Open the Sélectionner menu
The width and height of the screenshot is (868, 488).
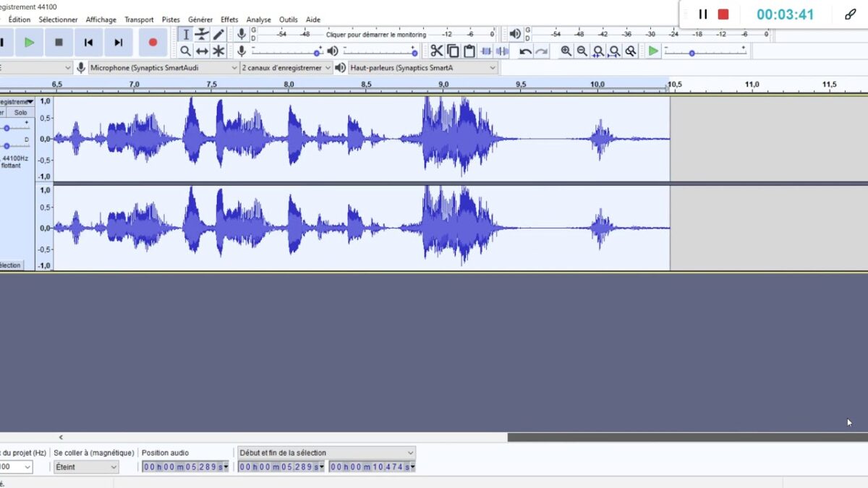pyautogui.click(x=58, y=20)
